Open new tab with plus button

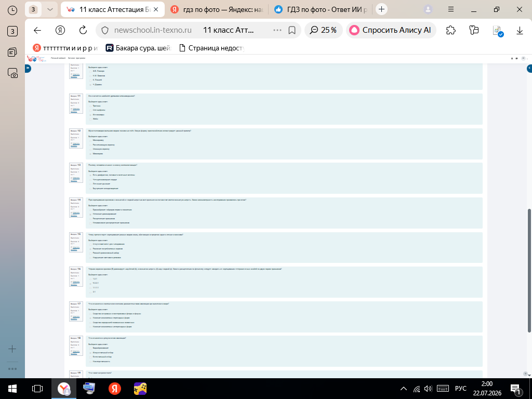pos(382,9)
